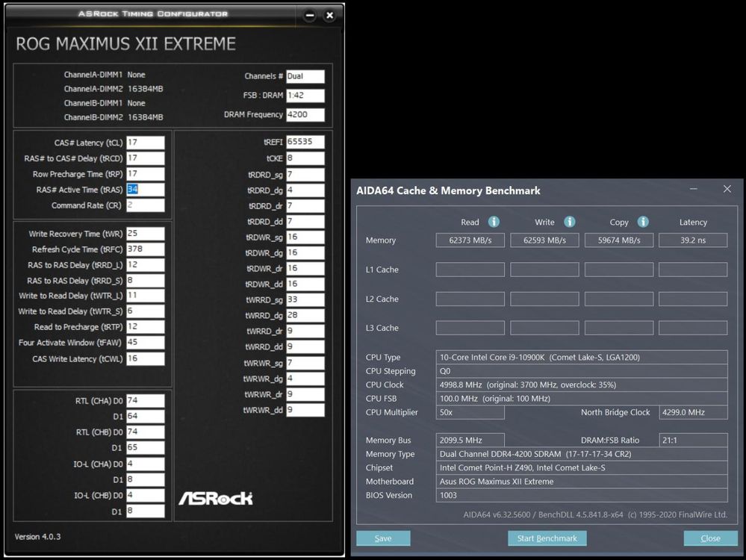
Task: Click the RTL (CHA) D0 field
Action: click(146, 401)
